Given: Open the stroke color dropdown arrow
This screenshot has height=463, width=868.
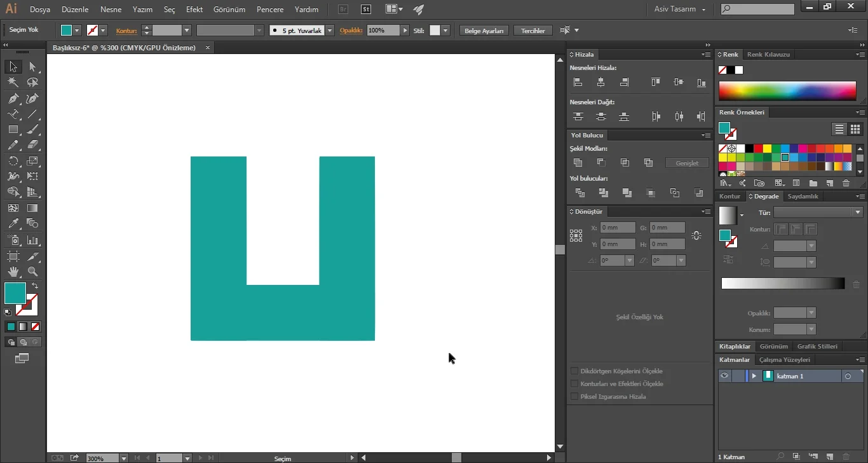Looking at the screenshot, I should pyautogui.click(x=103, y=31).
